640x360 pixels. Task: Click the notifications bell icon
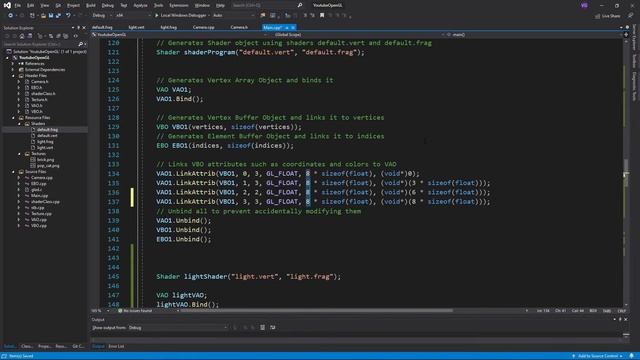tap(632, 356)
